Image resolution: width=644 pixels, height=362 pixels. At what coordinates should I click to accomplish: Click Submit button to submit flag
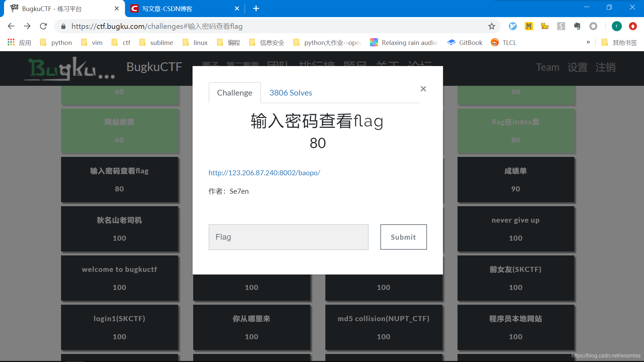pos(403,237)
